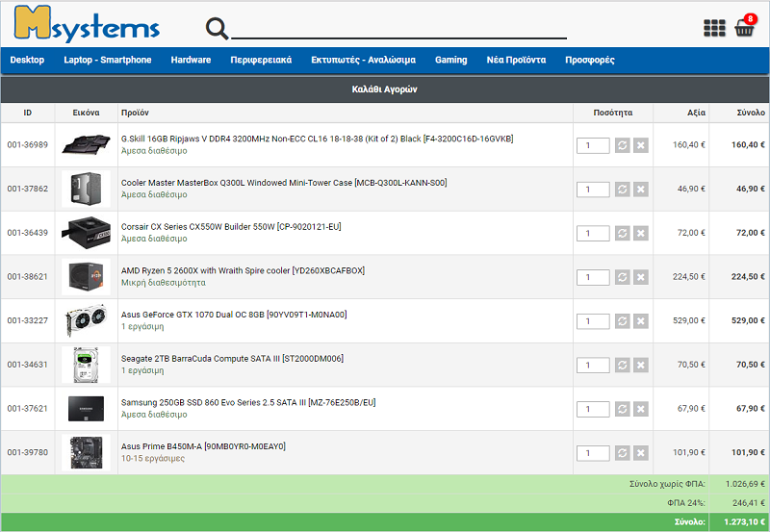Remove Cooler Master MasterBox from cart
The width and height of the screenshot is (770, 532).
tap(640, 189)
